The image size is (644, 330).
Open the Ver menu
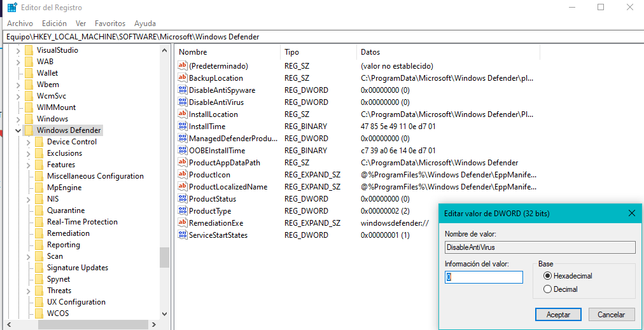click(x=81, y=24)
